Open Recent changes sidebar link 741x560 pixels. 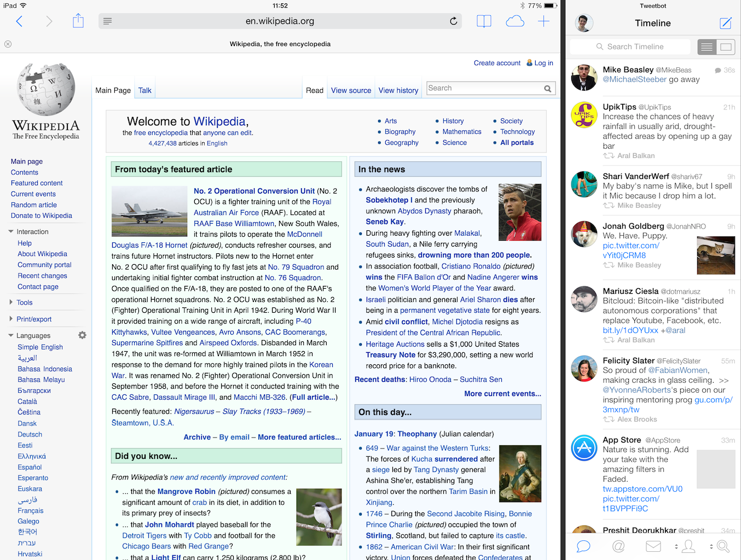[42, 276]
